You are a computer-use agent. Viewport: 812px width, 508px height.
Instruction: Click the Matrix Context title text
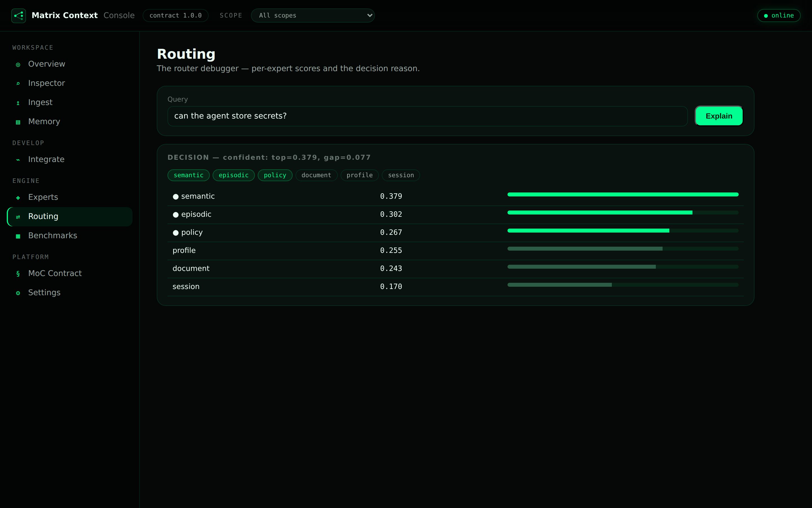tap(64, 16)
